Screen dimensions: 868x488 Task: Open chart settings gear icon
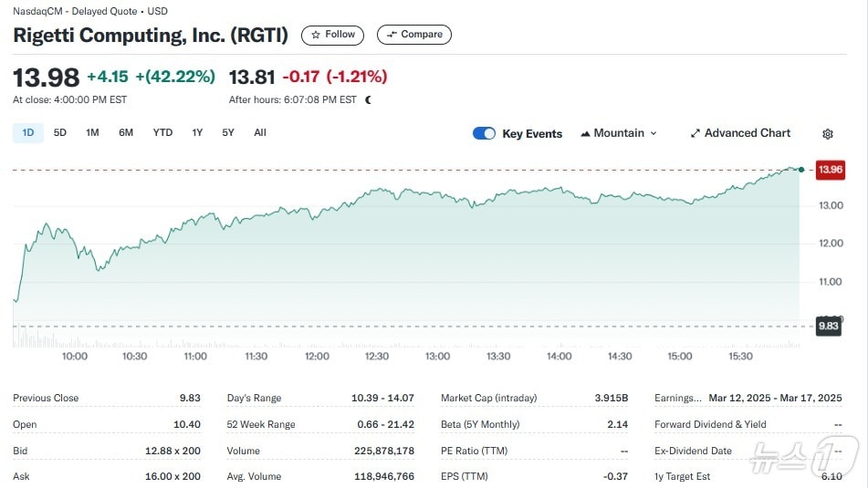(827, 134)
